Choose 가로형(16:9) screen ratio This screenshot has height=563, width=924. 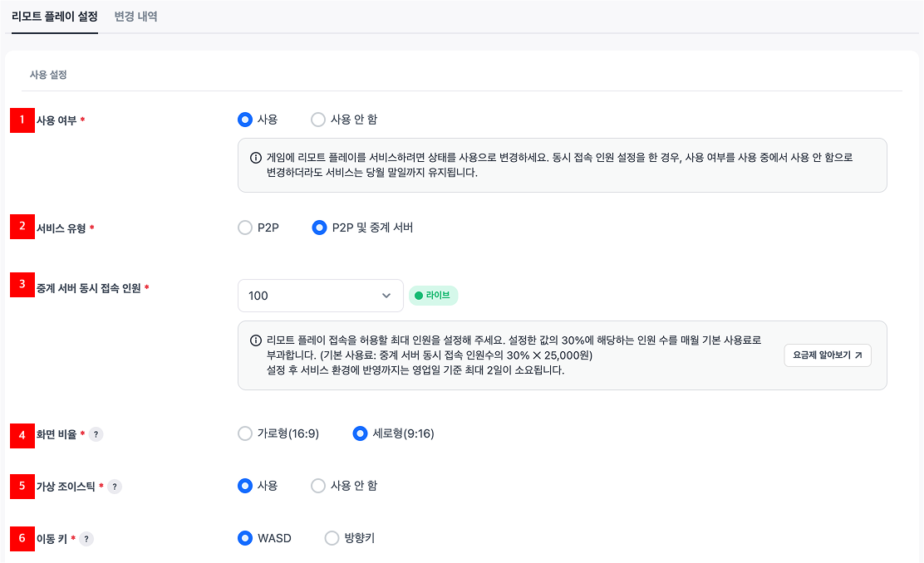(245, 433)
